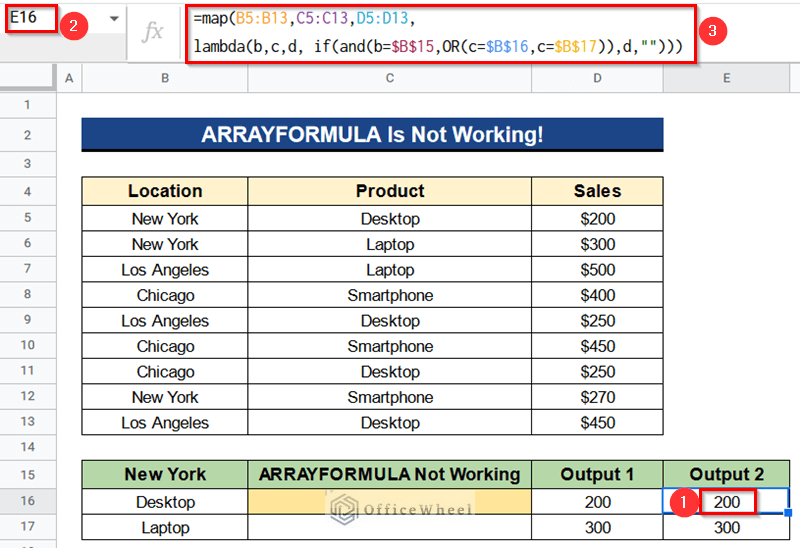This screenshot has width=800, height=548.
Task: Select column D header
Action: coord(597,78)
